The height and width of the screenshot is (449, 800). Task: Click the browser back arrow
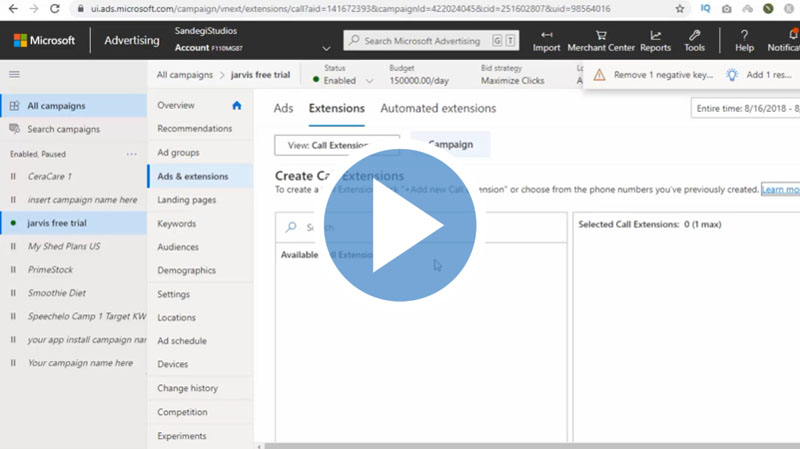coord(13,9)
